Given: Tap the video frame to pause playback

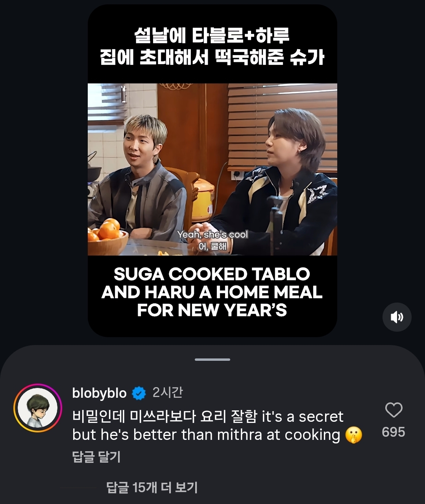Looking at the screenshot, I should tap(213, 169).
